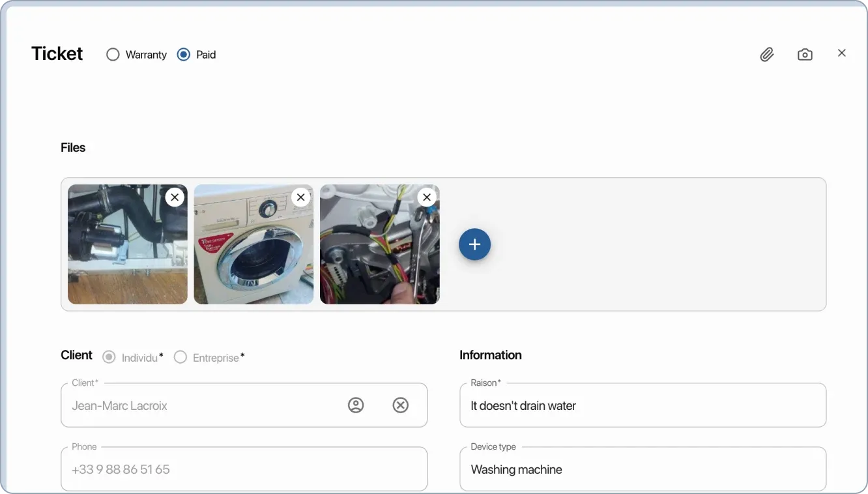
Task: Open the file attachment paperclip icon
Action: pos(766,54)
